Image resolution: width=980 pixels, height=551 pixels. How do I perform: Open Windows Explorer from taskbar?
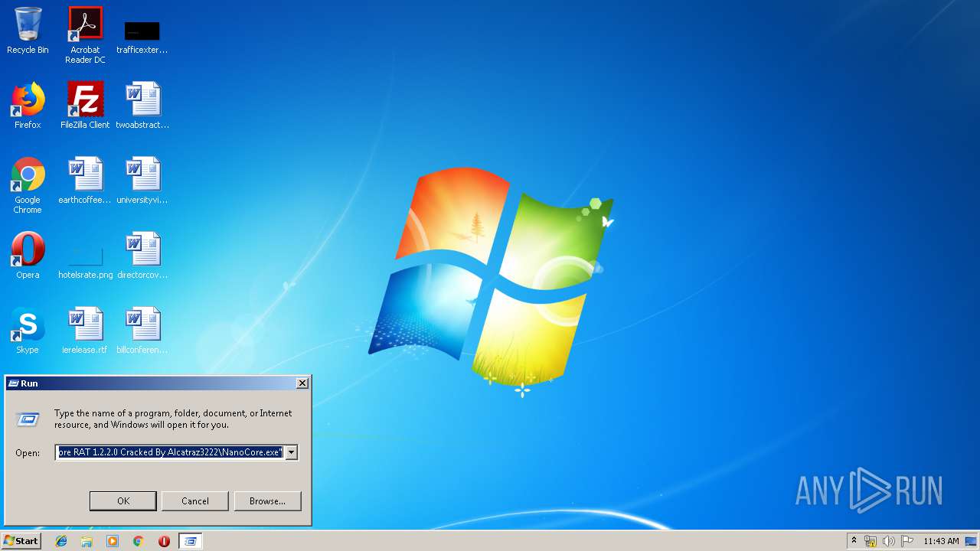87,541
